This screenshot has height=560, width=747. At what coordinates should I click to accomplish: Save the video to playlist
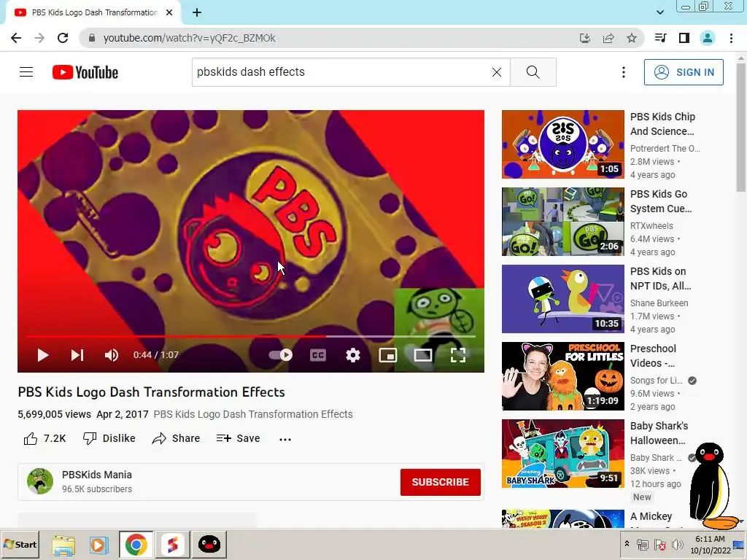pos(239,438)
